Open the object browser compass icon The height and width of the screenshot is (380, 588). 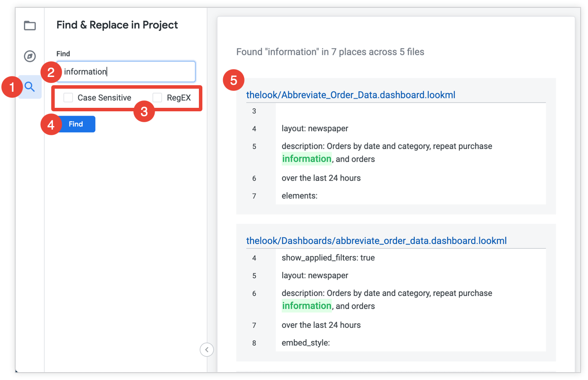pyautogui.click(x=30, y=56)
